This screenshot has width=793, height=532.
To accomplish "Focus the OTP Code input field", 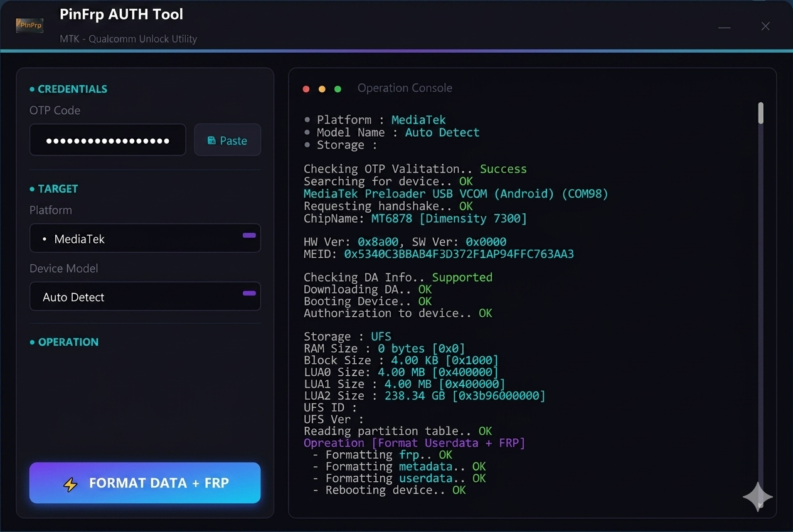I will click(x=107, y=140).
